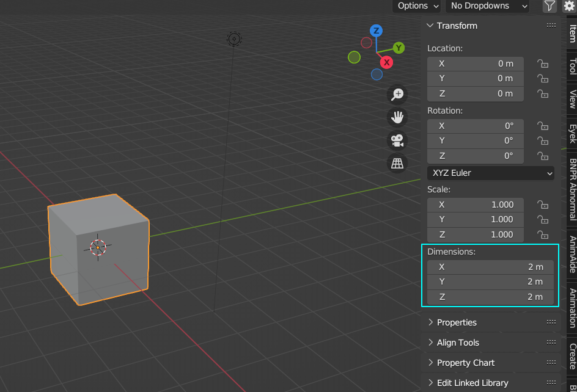Click the Location X value field

[476, 64]
